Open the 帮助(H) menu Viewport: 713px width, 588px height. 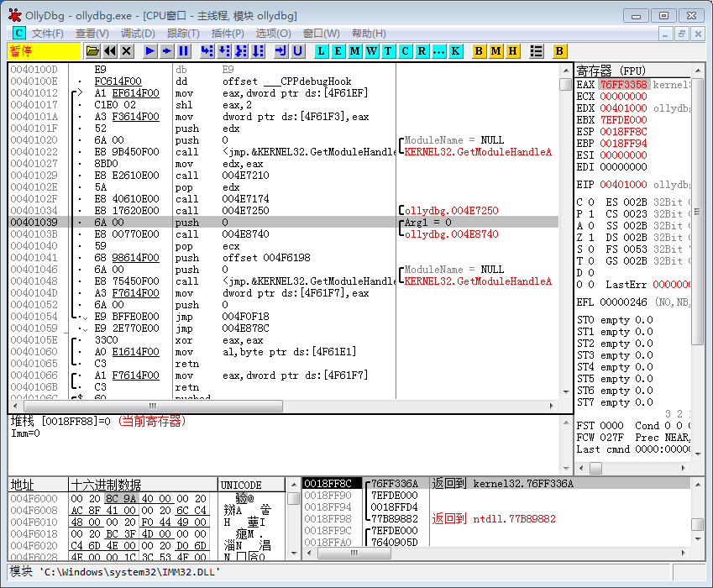point(369,34)
